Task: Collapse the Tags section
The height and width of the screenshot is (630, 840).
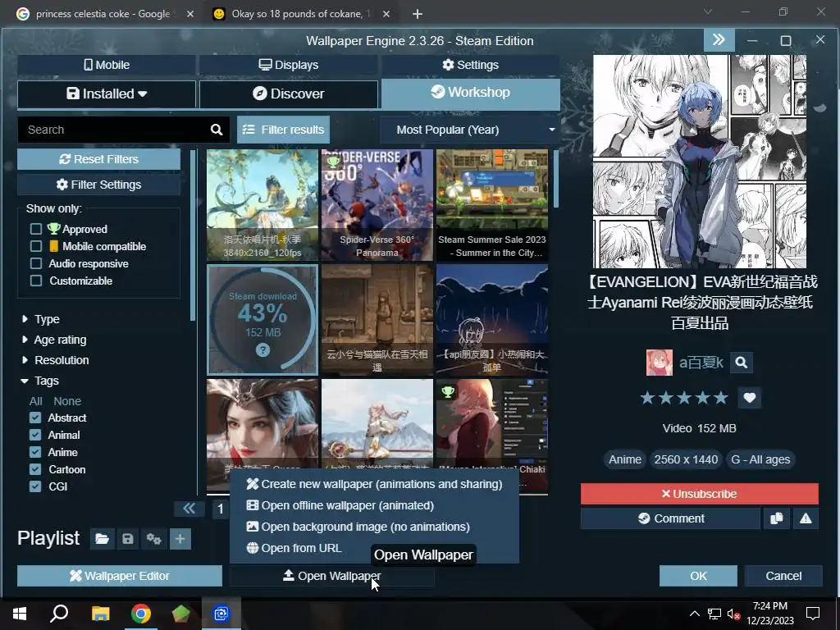Action: (x=39, y=381)
